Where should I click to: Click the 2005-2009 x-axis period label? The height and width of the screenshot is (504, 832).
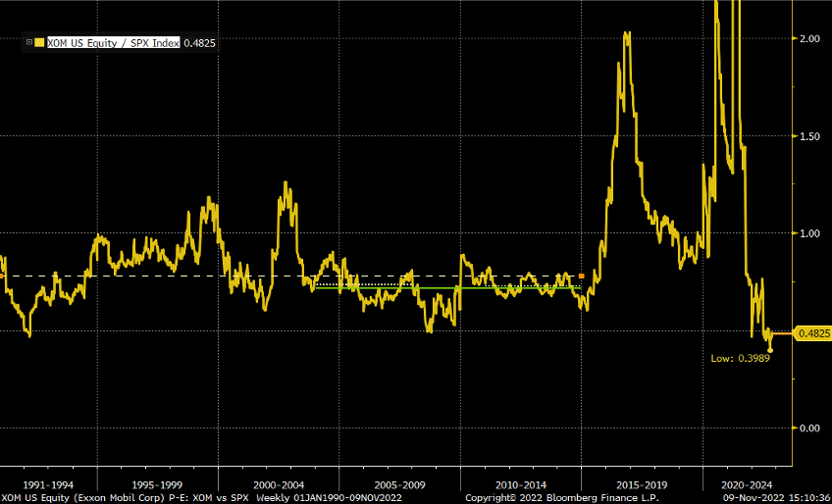tap(399, 485)
